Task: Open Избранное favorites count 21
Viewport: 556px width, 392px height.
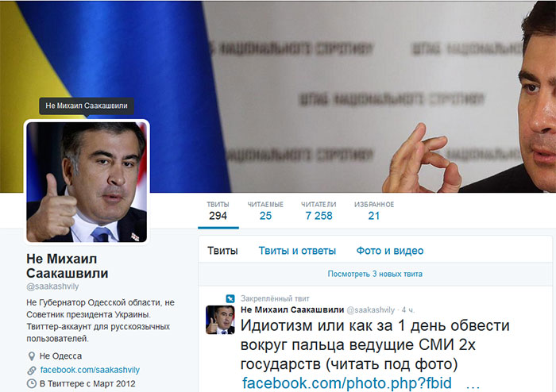Action: pyautogui.click(x=374, y=211)
